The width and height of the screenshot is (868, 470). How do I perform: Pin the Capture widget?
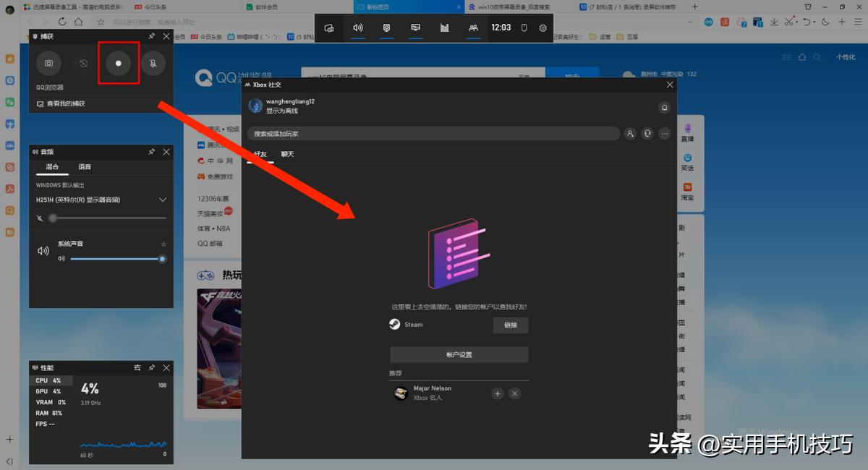point(151,35)
